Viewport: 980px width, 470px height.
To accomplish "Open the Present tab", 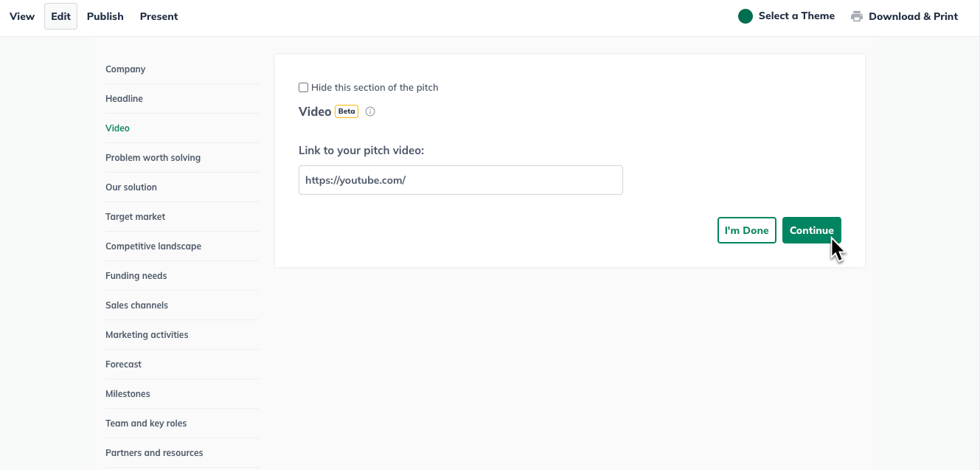I will click(x=159, y=16).
